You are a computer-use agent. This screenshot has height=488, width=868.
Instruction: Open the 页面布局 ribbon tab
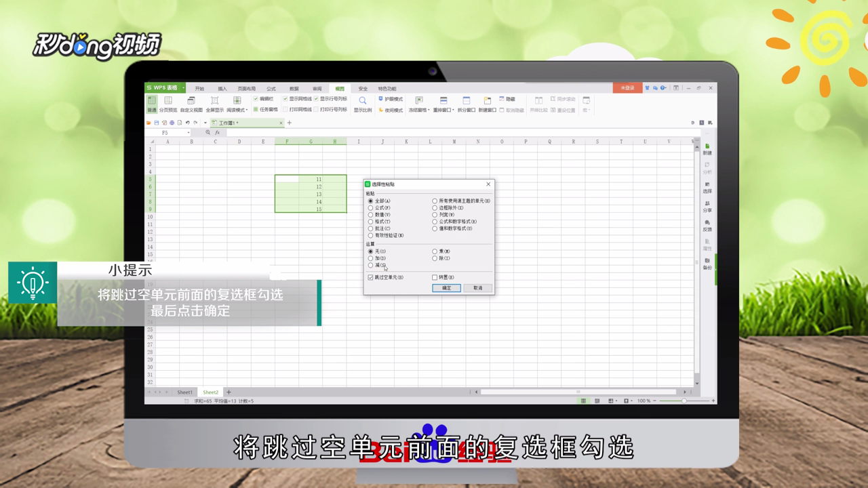(247, 89)
